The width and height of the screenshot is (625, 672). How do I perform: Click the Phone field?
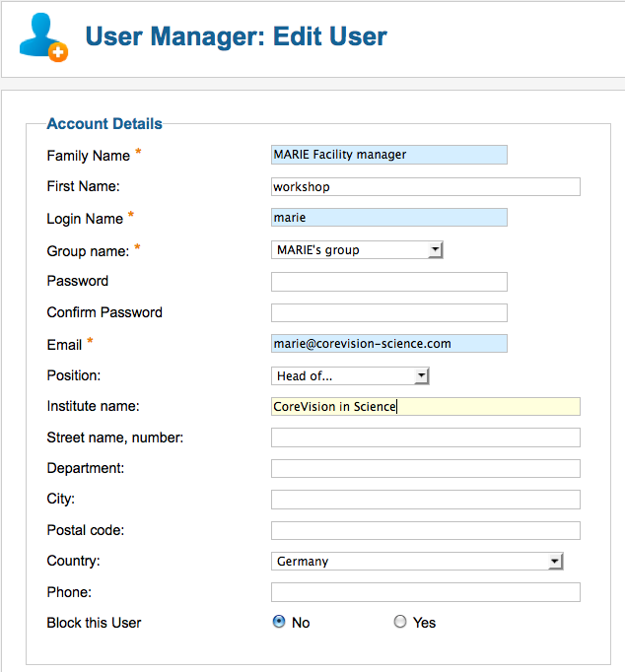426,592
